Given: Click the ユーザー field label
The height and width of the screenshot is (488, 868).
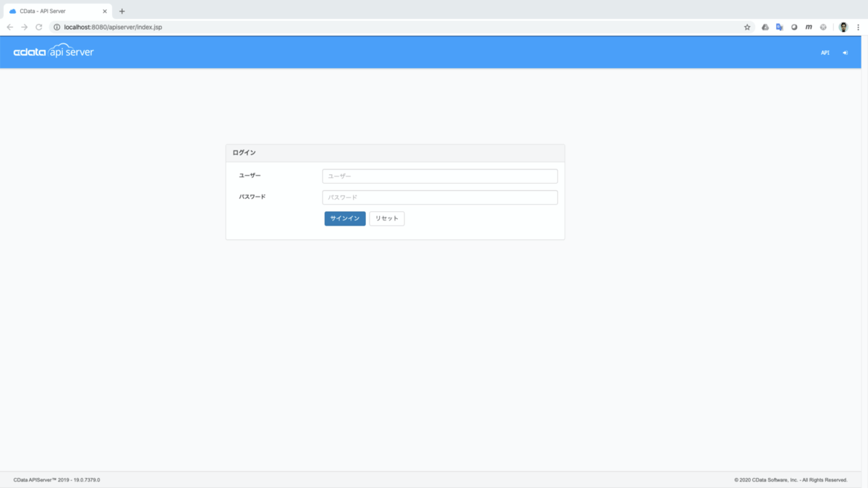Looking at the screenshot, I should (x=250, y=176).
